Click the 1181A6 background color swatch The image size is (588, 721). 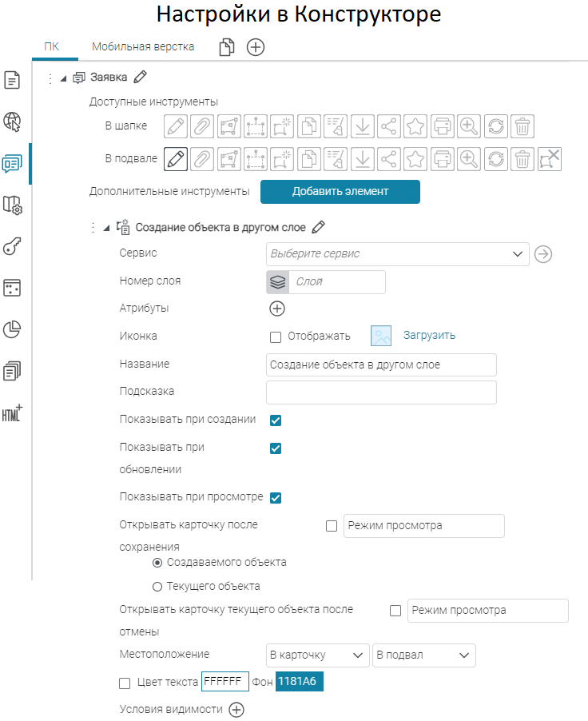pyautogui.click(x=299, y=683)
